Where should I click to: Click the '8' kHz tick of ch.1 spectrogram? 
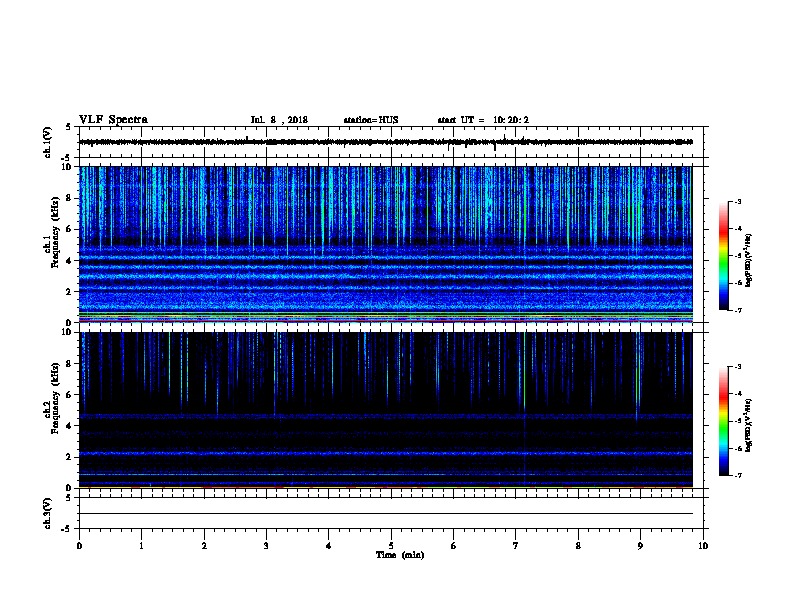(x=69, y=198)
